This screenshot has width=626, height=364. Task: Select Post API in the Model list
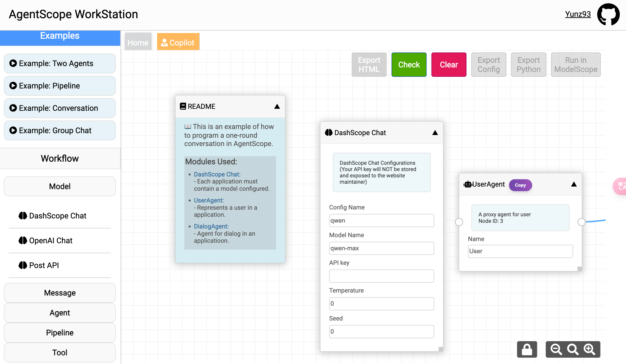(60, 265)
